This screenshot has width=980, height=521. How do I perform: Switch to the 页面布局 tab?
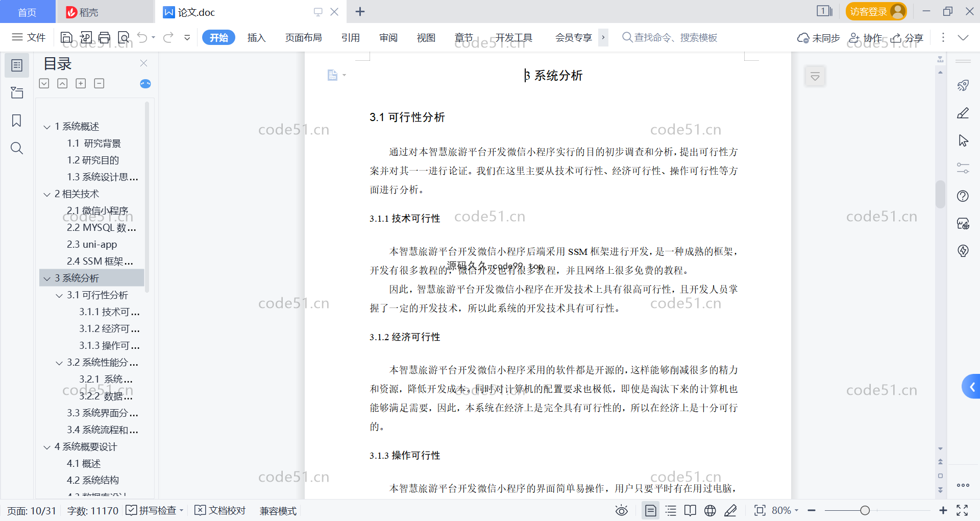click(x=303, y=38)
